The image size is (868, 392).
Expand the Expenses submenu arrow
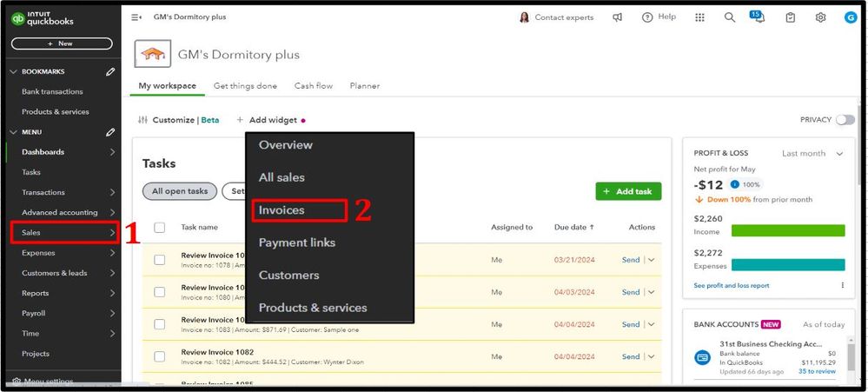[x=112, y=253]
